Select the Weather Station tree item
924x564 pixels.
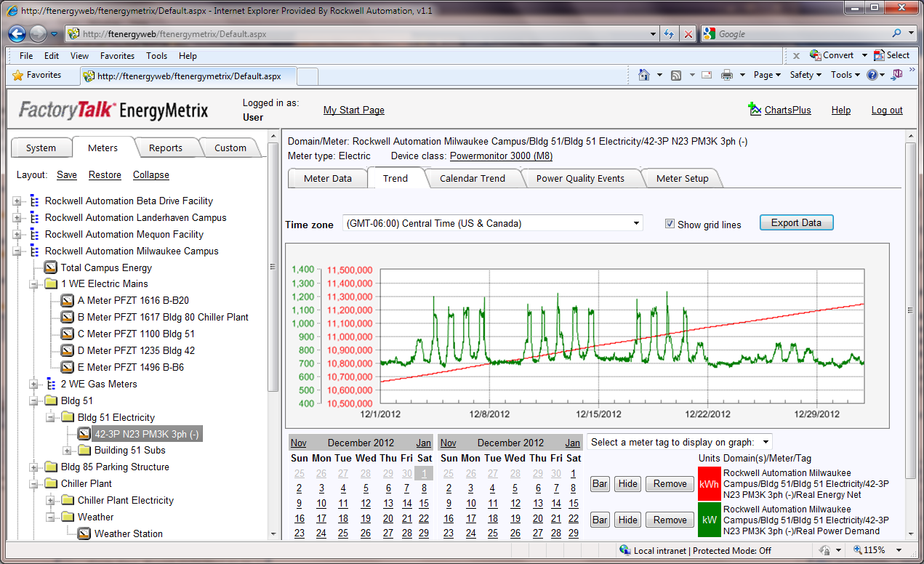click(129, 533)
